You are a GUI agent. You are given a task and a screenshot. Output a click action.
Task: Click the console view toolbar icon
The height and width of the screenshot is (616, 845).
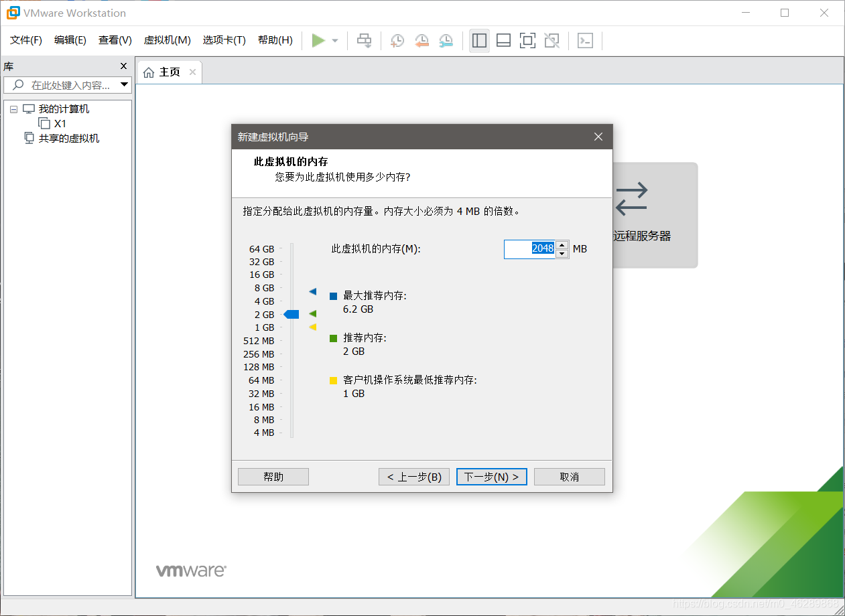(585, 41)
